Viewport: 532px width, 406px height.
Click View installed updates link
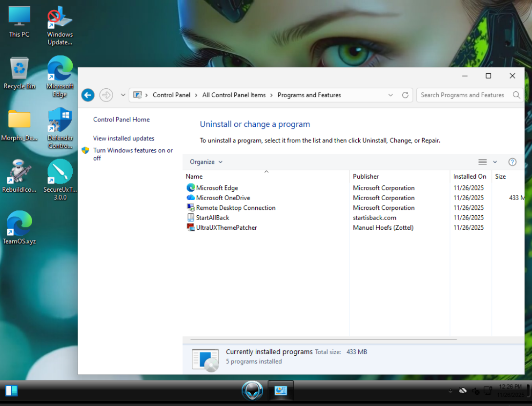[x=123, y=139]
